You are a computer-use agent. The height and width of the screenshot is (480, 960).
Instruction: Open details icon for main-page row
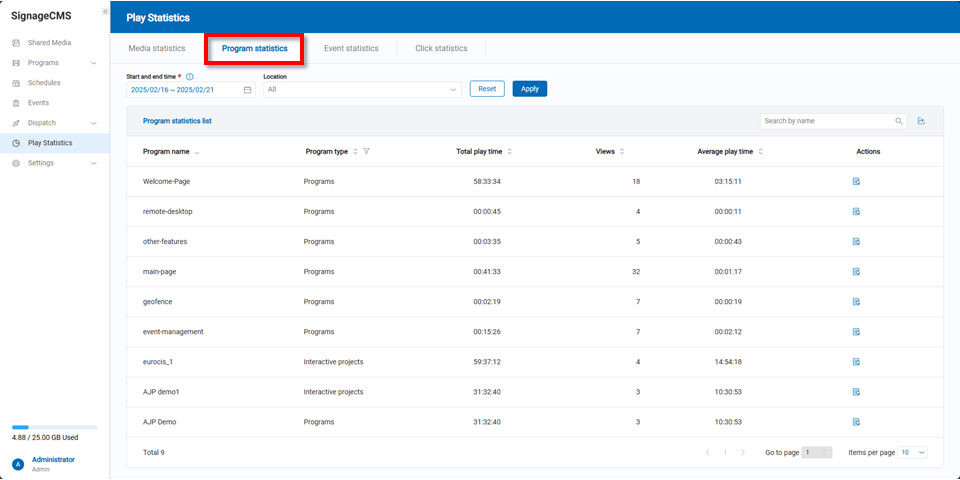pos(856,272)
